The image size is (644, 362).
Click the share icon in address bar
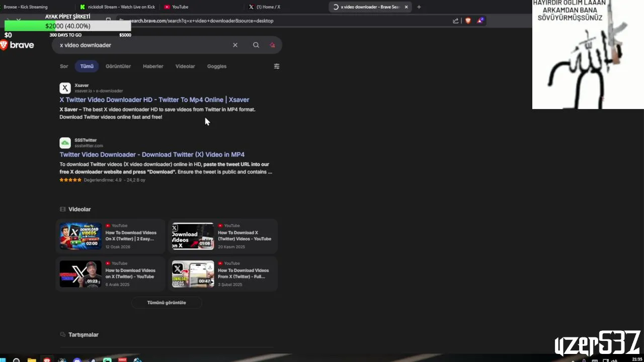[x=455, y=21]
